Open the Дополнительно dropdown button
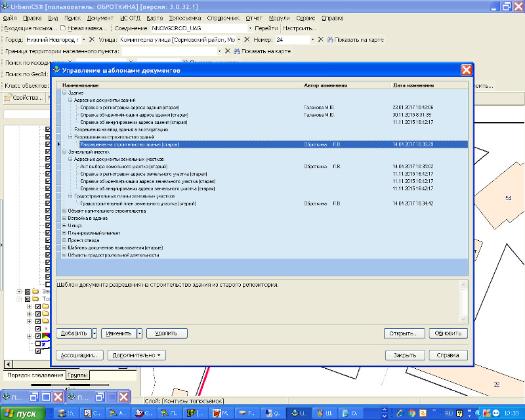 point(136,355)
